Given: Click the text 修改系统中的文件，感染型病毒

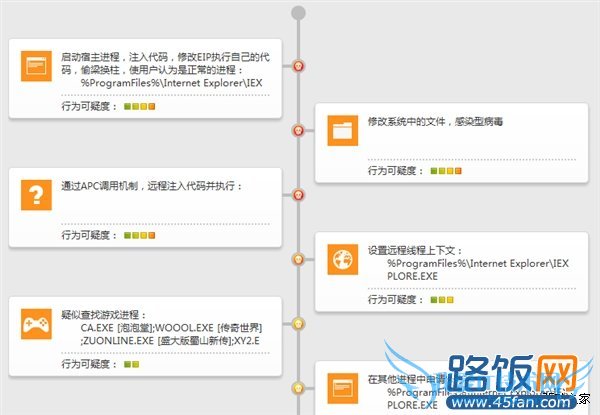Looking at the screenshot, I should tap(435, 122).
